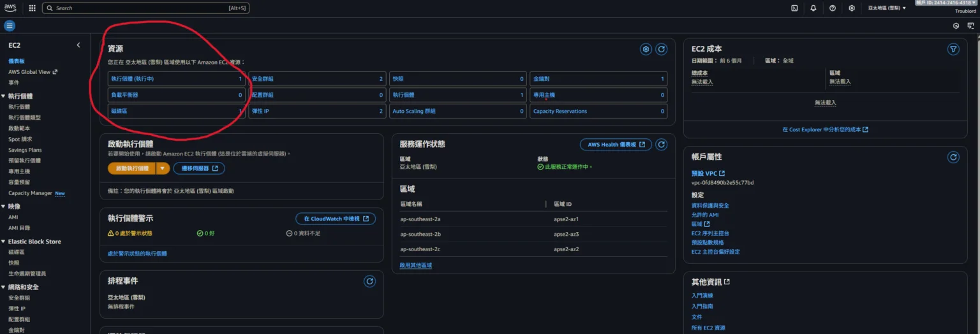Open the Capacity Reservations resource tile
This screenshot has height=334, width=980.
(598, 112)
